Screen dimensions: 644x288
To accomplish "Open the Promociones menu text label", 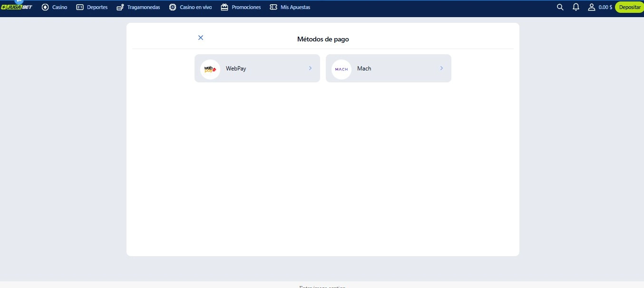I will [246, 7].
